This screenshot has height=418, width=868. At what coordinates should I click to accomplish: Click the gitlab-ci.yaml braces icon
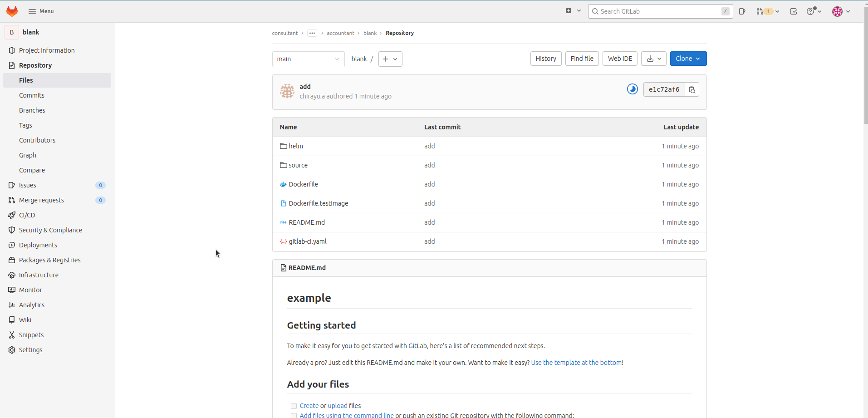pyautogui.click(x=284, y=241)
